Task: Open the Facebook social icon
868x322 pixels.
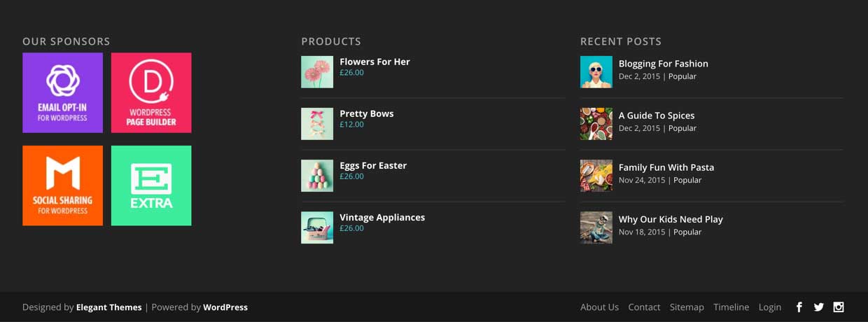Action: pos(799,307)
